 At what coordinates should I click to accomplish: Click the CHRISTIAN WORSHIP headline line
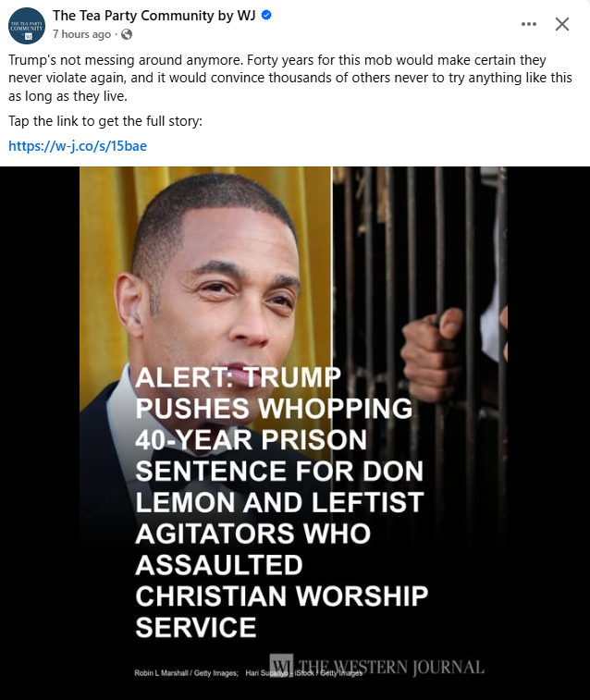(x=282, y=596)
